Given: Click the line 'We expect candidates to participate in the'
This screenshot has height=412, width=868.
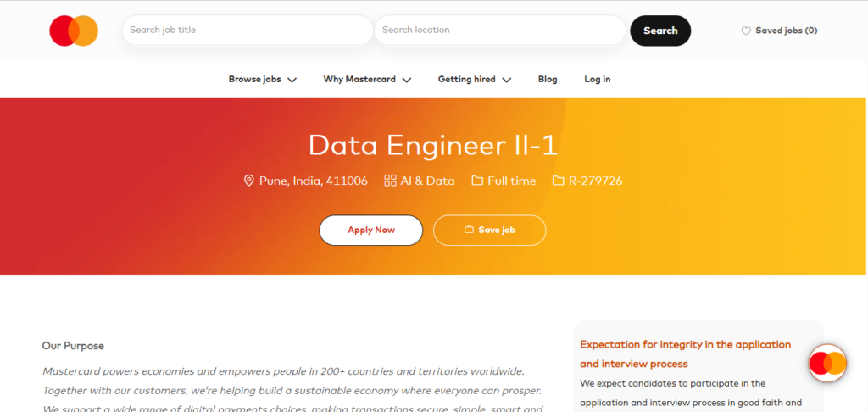Looking at the screenshot, I should [x=672, y=382].
